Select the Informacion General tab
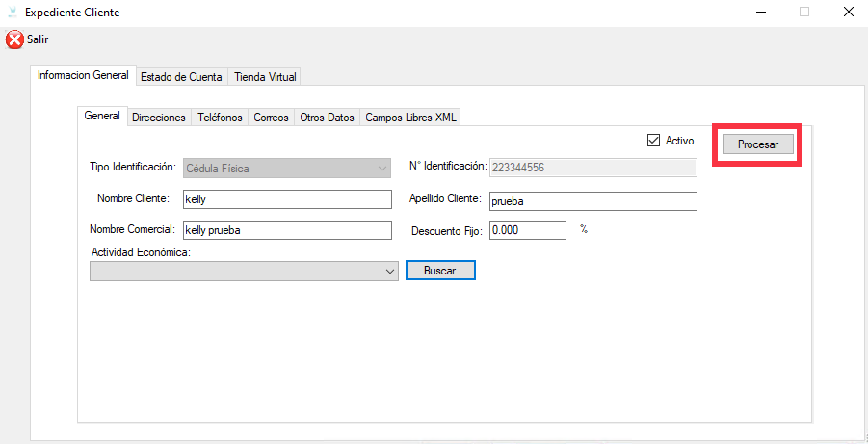This screenshot has width=868, height=444. (83, 76)
